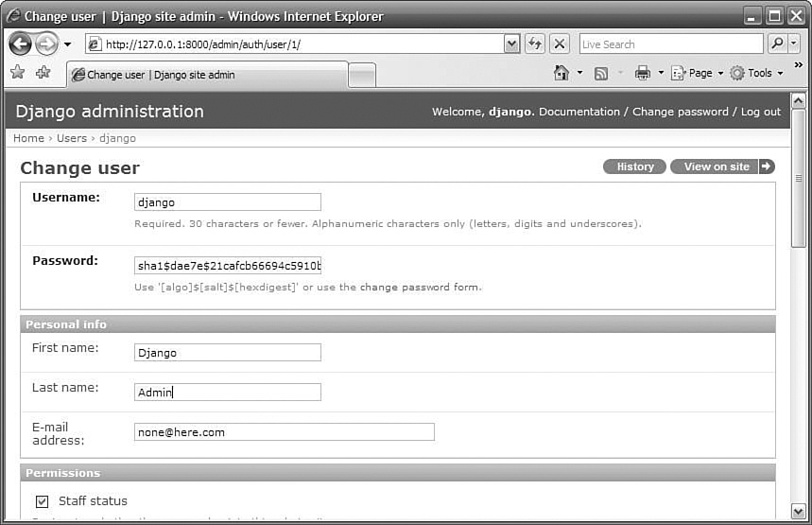
Task: Click the Print toolbar icon
Action: 642,73
